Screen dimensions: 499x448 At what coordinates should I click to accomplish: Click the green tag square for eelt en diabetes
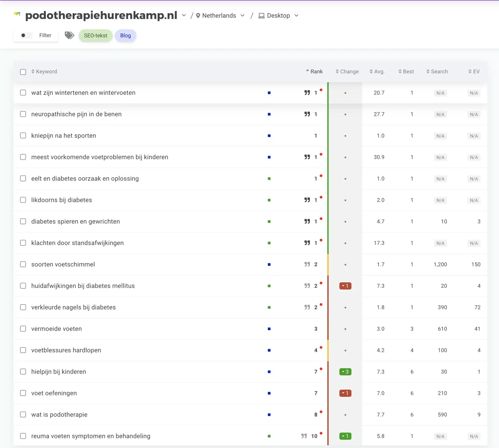269,179
